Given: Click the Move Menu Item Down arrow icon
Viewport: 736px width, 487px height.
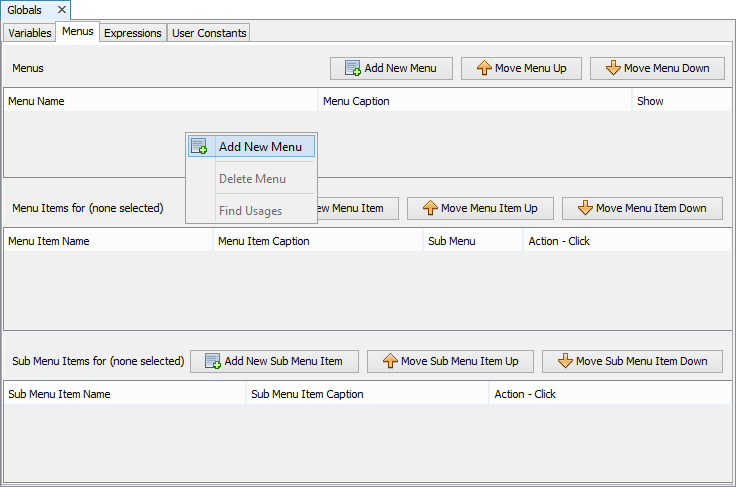Looking at the screenshot, I should point(584,208).
